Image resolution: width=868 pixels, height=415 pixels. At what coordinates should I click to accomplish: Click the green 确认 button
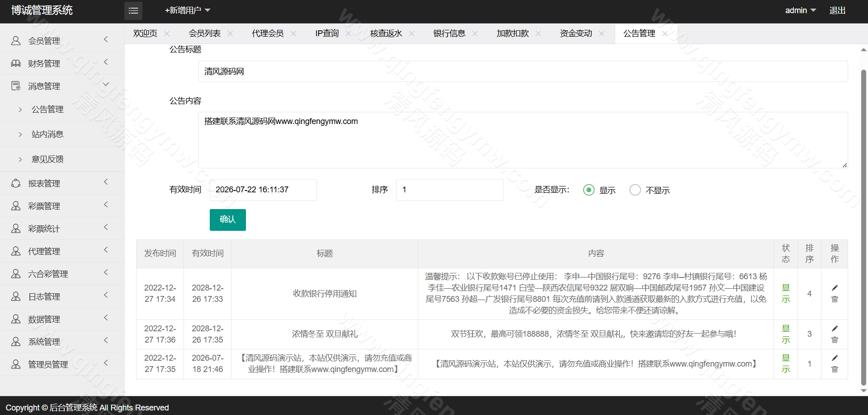point(227,220)
